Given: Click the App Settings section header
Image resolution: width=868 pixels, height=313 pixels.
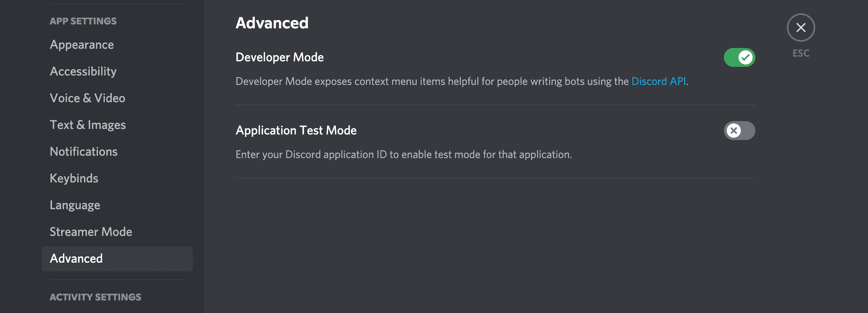Looking at the screenshot, I should tap(83, 21).
